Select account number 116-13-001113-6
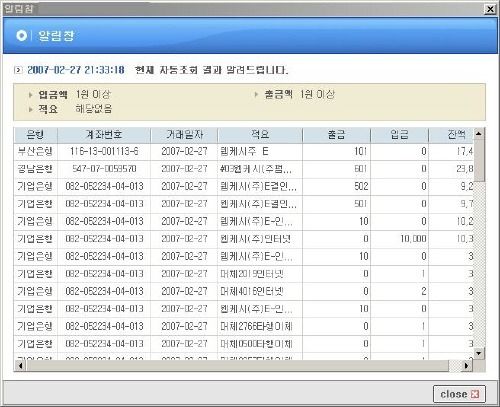The image size is (500, 407). tap(104, 151)
